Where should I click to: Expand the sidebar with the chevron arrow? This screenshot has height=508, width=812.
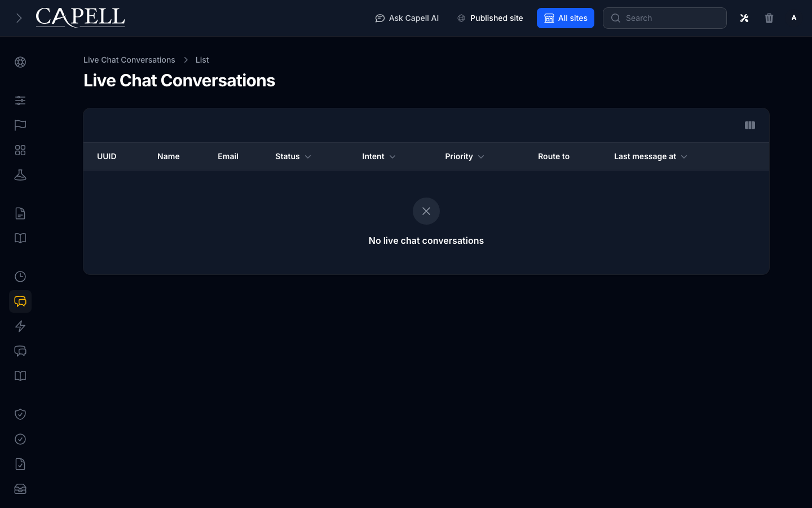point(19,18)
